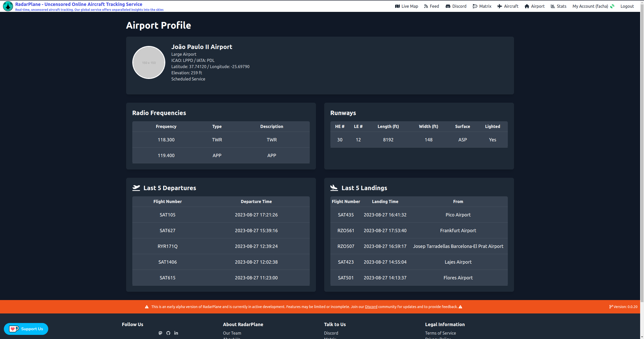Go to the Feed page
This screenshot has width=644, height=339.
point(431,6)
